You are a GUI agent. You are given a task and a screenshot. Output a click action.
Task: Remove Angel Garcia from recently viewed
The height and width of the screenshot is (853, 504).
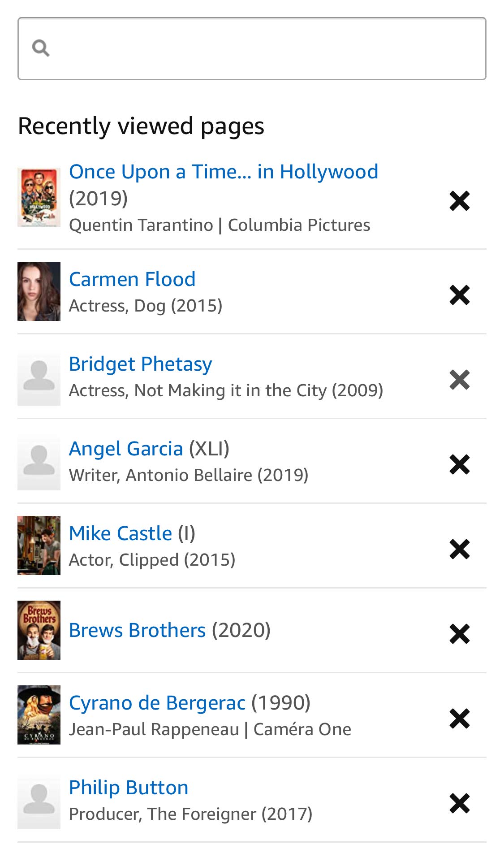(x=459, y=464)
